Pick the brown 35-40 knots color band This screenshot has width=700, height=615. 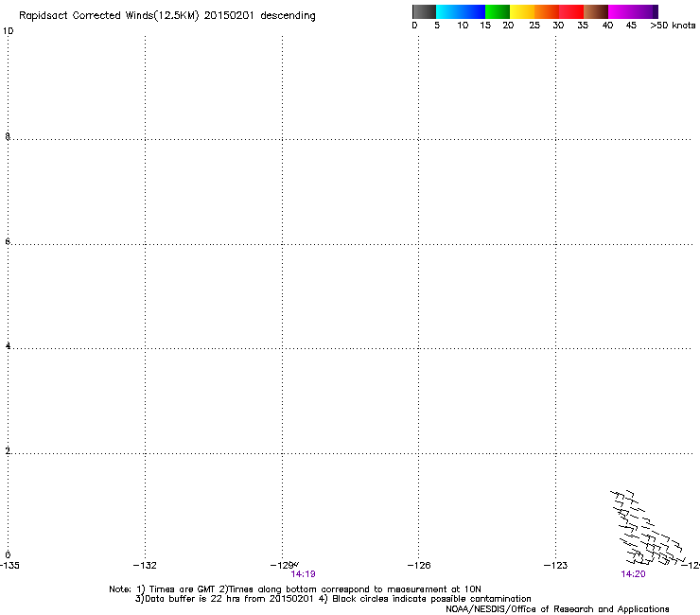click(x=596, y=11)
